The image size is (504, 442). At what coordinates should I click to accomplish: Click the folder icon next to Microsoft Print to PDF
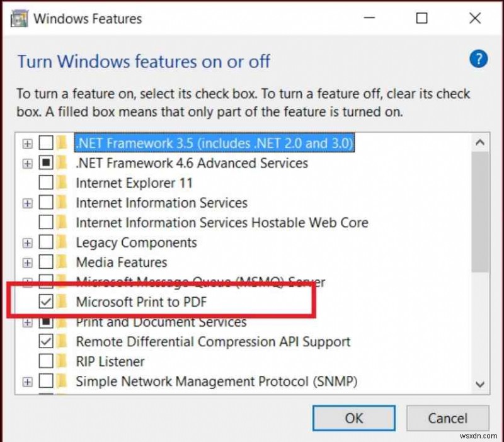64,302
